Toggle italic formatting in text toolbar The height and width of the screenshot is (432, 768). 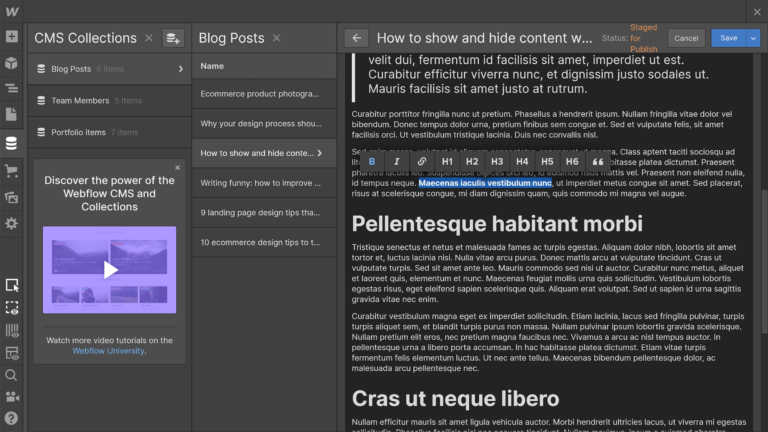397,161
